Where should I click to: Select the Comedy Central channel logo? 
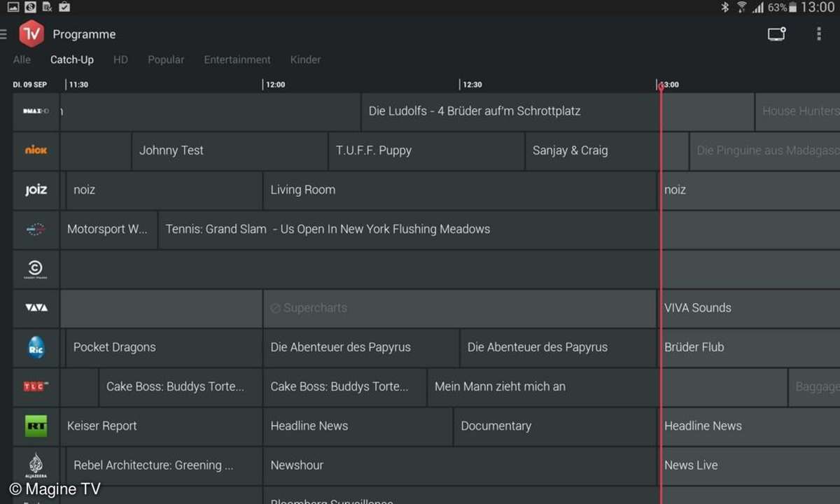[36, 269]
